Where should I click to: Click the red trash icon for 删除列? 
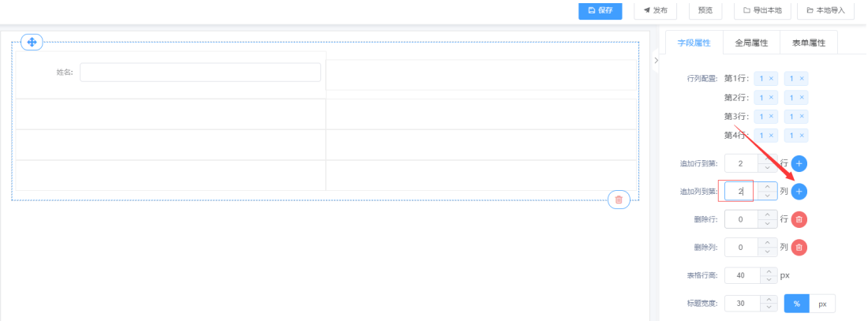[799, 248]
